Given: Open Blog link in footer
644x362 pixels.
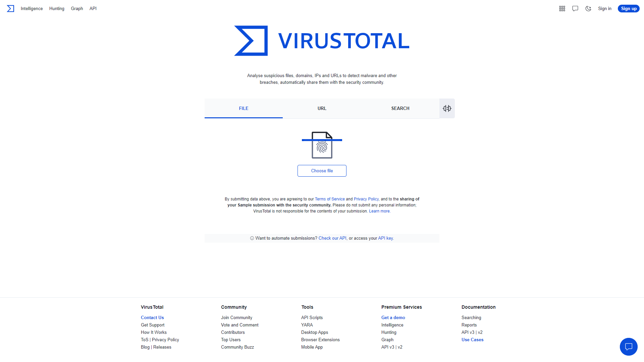Looking at the screenshot, I should tap(145, 347).
